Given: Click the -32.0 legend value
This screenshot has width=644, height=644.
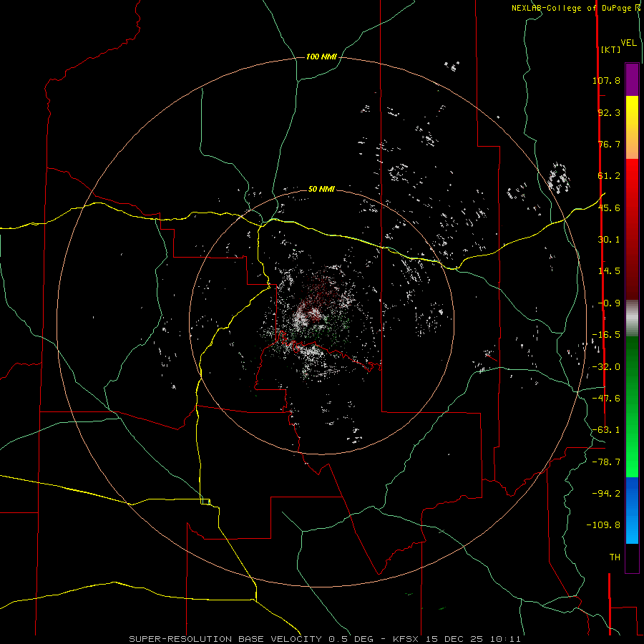Looking at the screenshot, I should pos(606,367).
